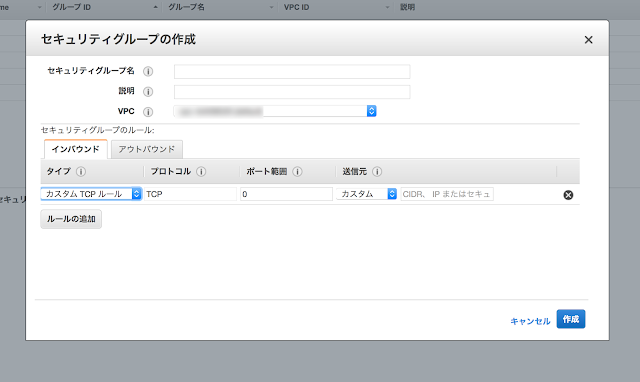Switch to the インバウンド tab

coord(76,149)
